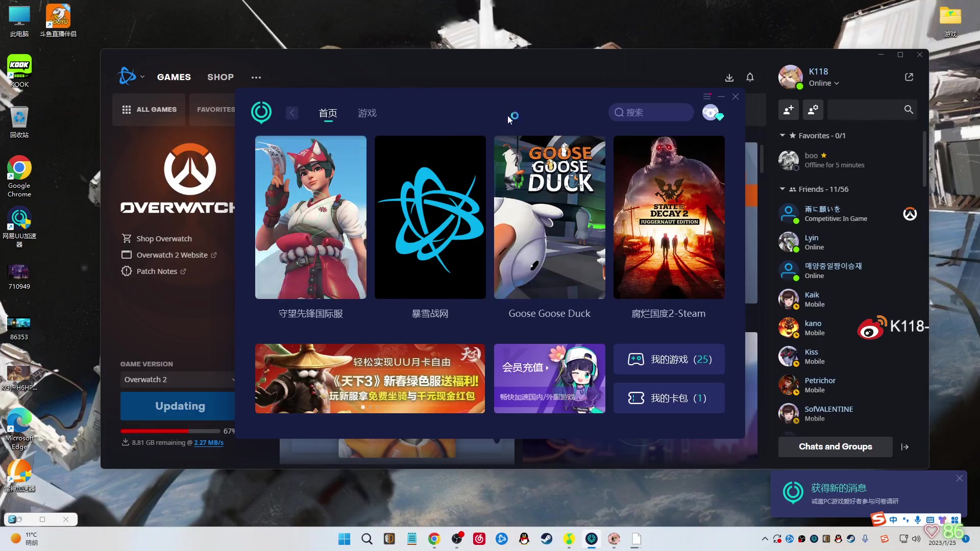
Task: Click the 会员充值 membership banner
Action: (x=550, y=379)
